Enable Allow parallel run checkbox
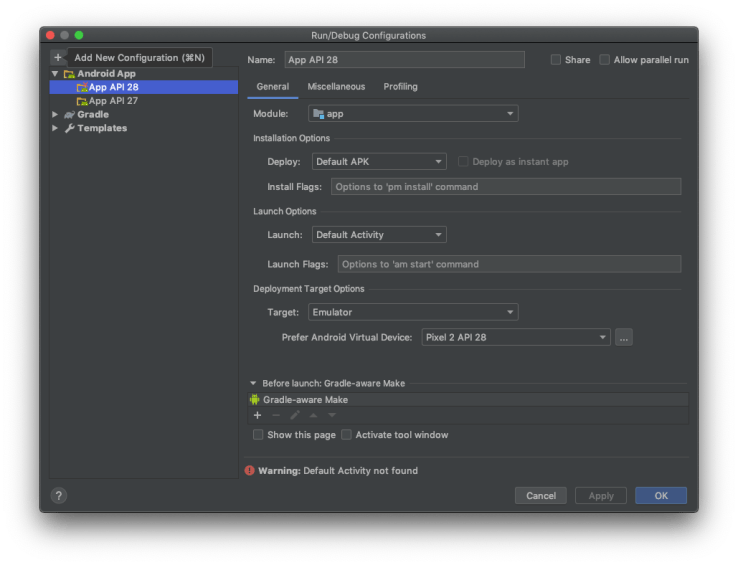Viewport: 738px width, 565px height. click(604, 60)
